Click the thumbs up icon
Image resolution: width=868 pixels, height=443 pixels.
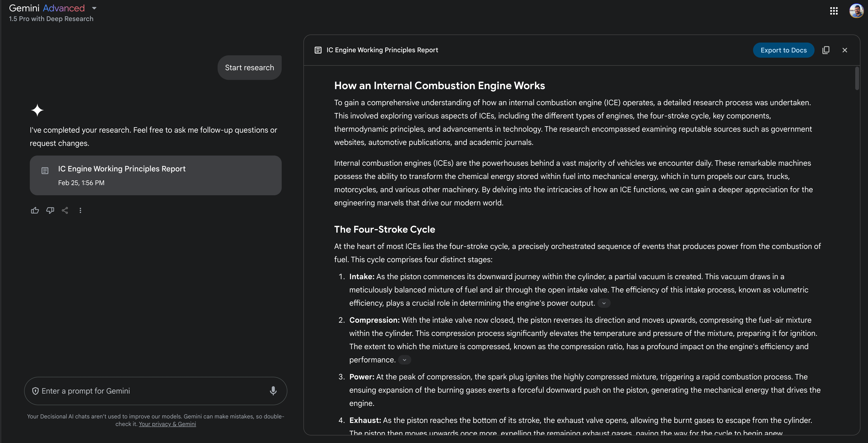[35, 211]
